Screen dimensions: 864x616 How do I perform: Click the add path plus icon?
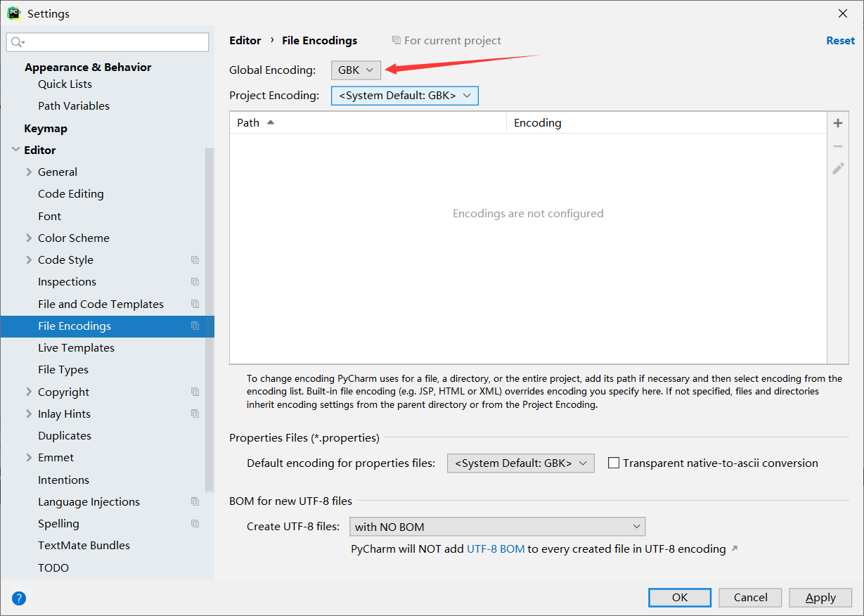pyautogui.click(x=838, y=123)
